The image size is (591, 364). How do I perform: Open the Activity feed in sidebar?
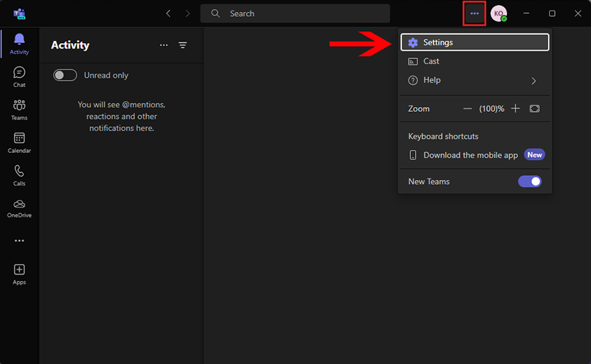(19, 43)
